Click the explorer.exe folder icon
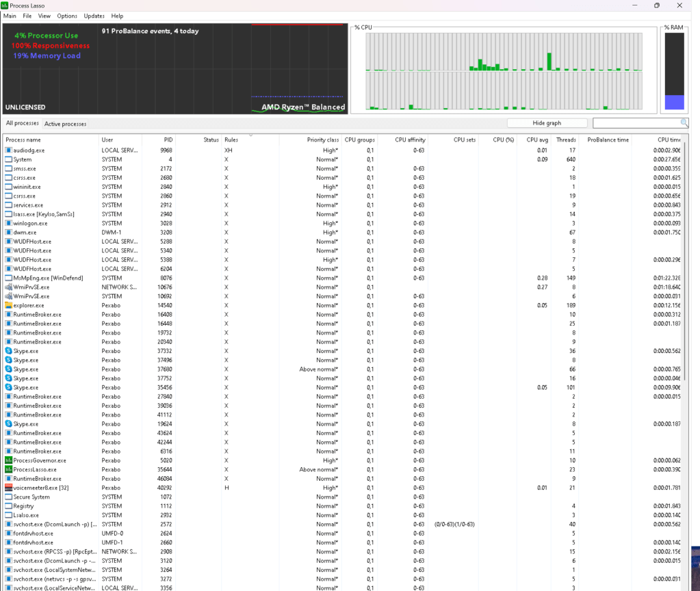The width and height of the screenshot is (700, 591). coord(8,305)
